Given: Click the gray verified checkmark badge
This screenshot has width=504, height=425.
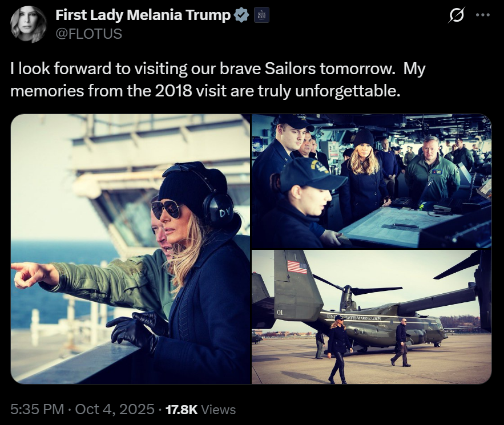Looking at the screenshot, I should (242, 16).
